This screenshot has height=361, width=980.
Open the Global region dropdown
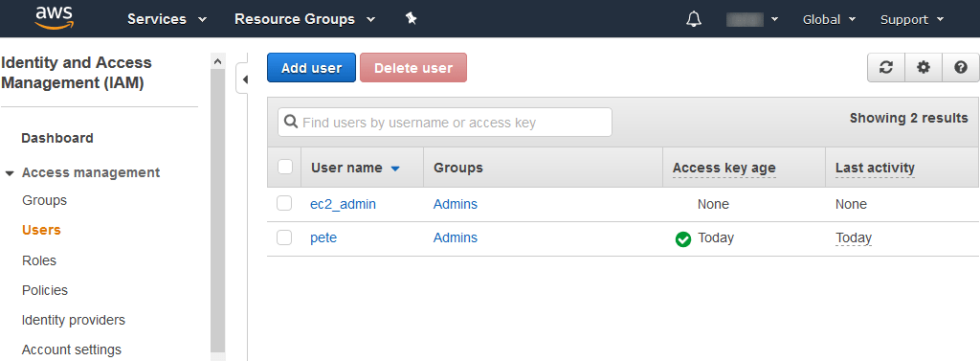[x=830, y=19]
